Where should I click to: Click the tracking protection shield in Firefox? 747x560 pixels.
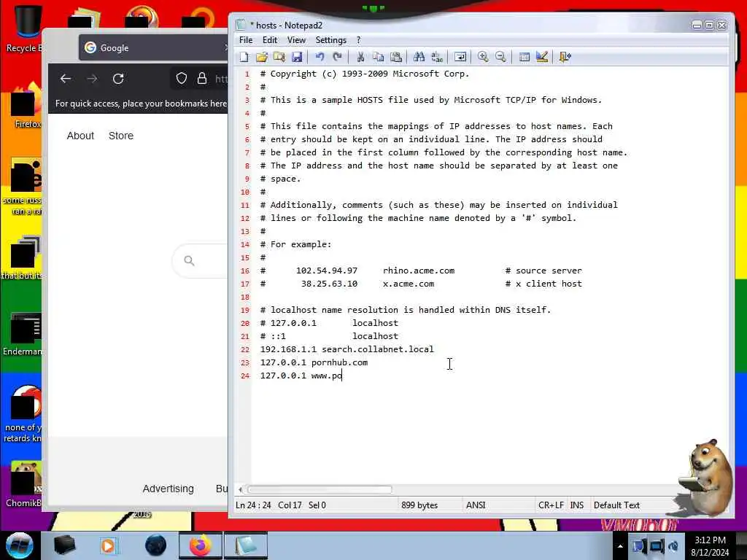tap(182, 79)
